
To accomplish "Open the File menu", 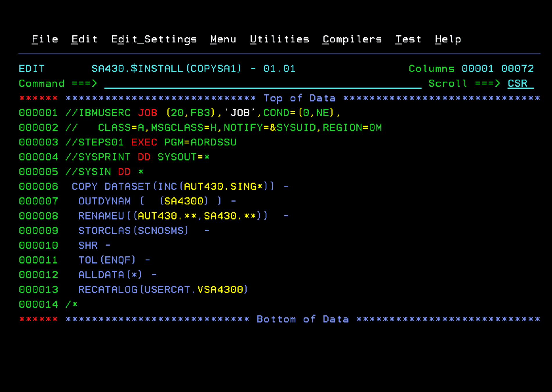I will tap(45, 39).
